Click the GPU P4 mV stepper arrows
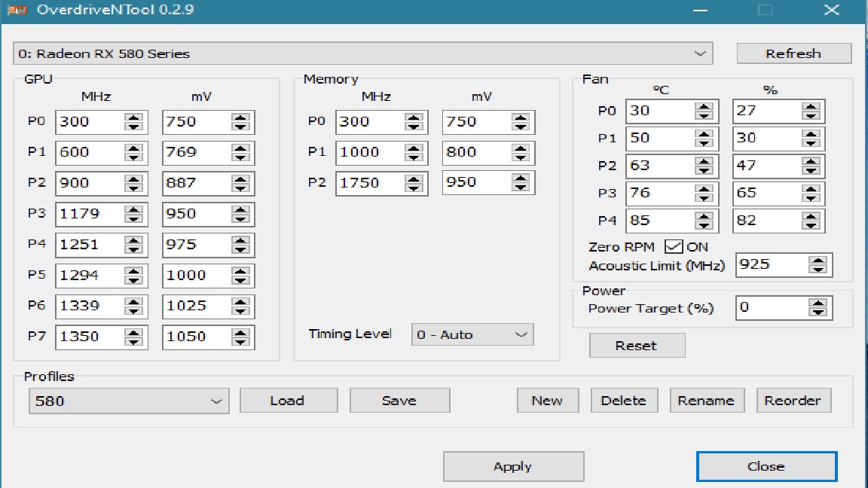This screenshot has height=488, width=868. click(240, 245)
